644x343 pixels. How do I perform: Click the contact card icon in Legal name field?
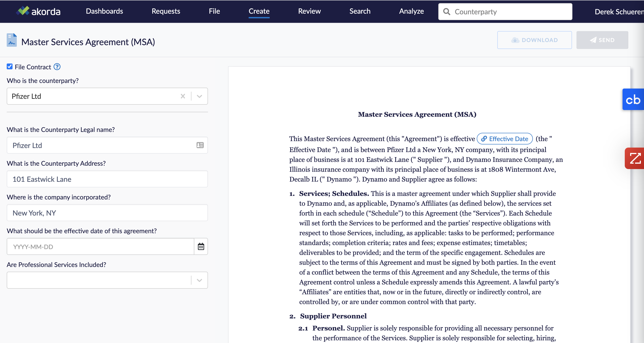click(x=200, y=145)
